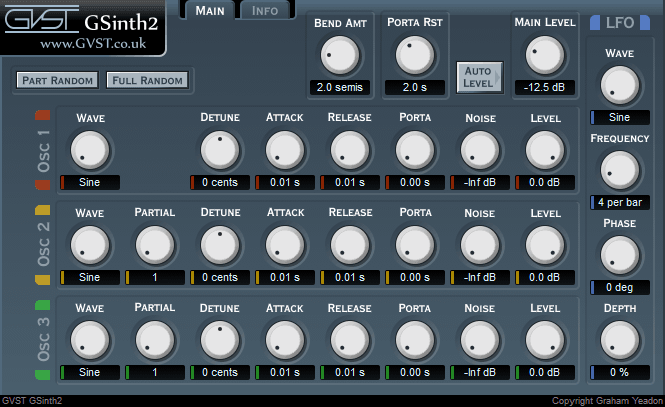Click the OSC 3 Release knob

[350, 340]
